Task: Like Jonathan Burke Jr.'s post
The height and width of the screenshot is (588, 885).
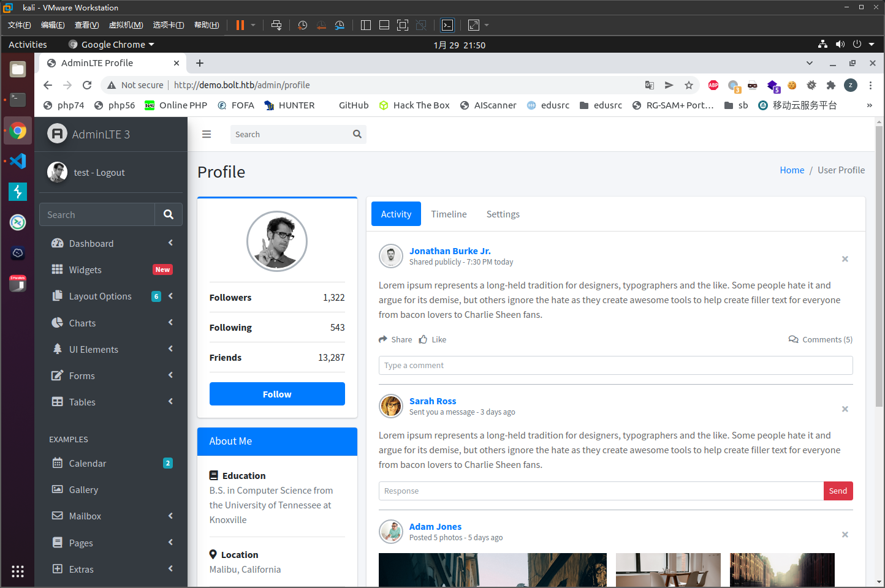Action: 433,339
